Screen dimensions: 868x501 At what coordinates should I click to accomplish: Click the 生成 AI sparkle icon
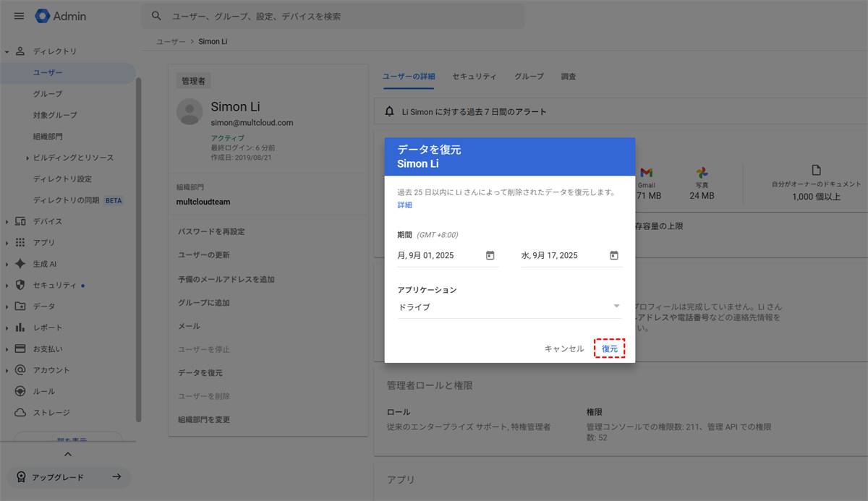[20, 264]
